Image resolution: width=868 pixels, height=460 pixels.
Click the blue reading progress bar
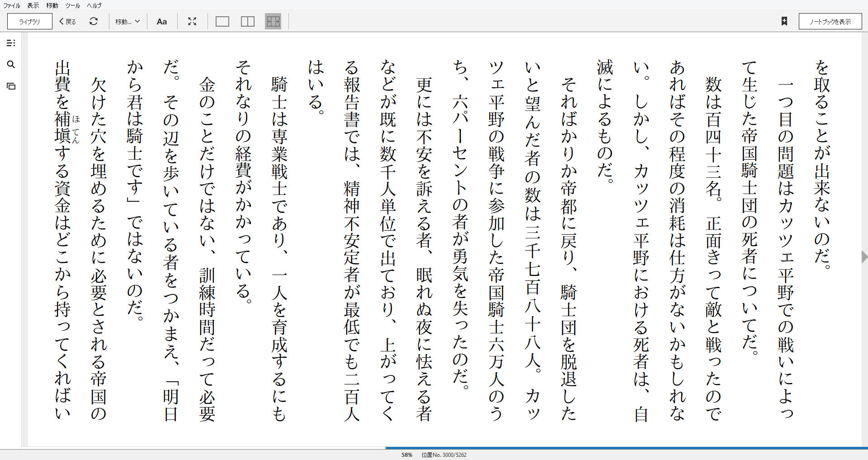click(x=627, y=448)
